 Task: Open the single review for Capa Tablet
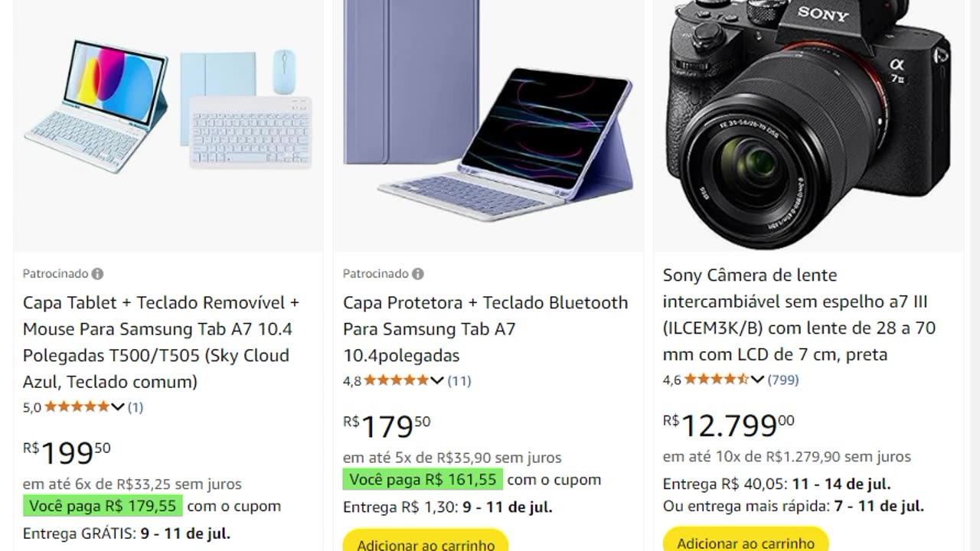click(x=136, y=407)
